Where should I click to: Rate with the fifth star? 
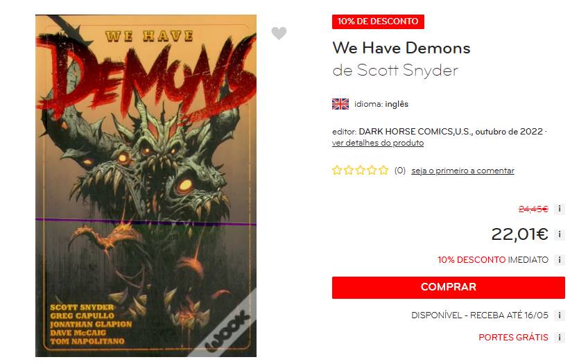383,171
